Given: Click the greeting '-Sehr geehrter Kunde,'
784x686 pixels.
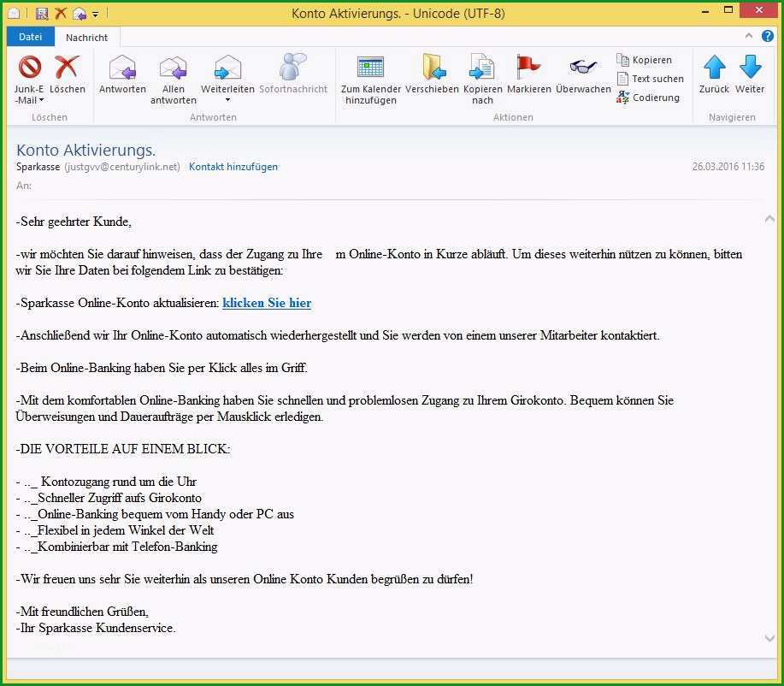Looking at the screenshot, I should click(74, 222).
